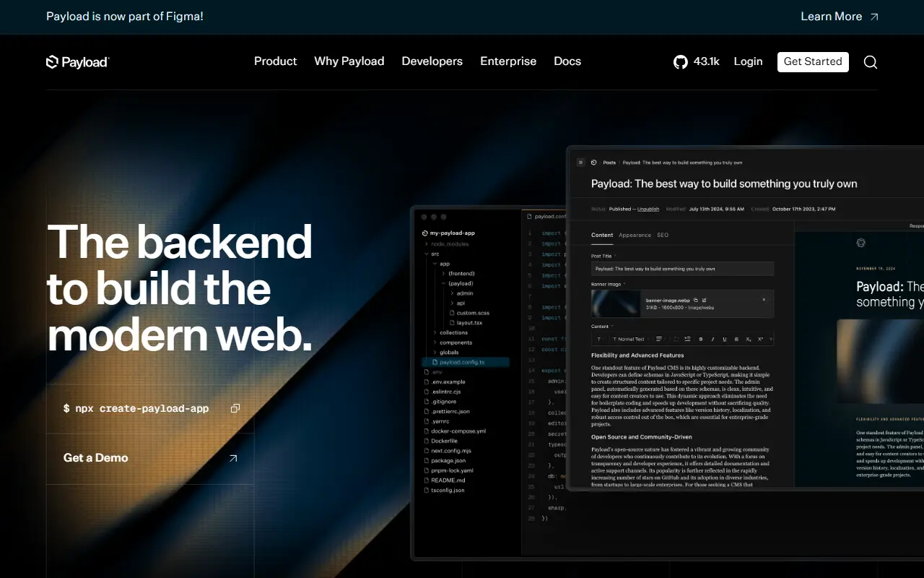The height and width of the screenshot is (578, 924).
Task: Click the copy icon next to banner-image.webp
Action: click(696, 300)
